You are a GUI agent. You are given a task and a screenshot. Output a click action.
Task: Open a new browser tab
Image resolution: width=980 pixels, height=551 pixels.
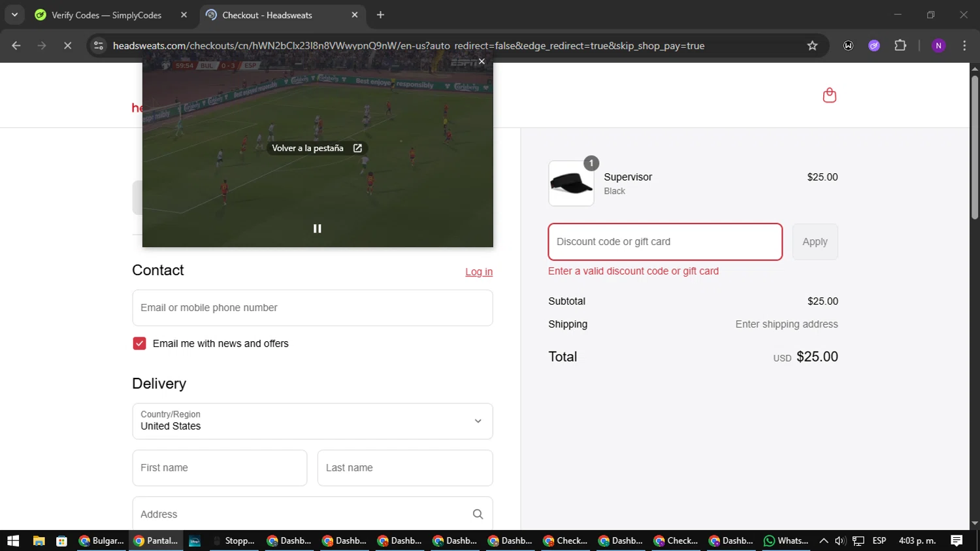coord(380,15)
